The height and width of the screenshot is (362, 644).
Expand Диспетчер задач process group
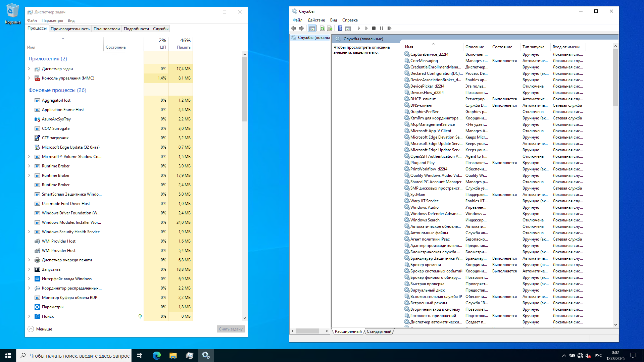[29, 69]
